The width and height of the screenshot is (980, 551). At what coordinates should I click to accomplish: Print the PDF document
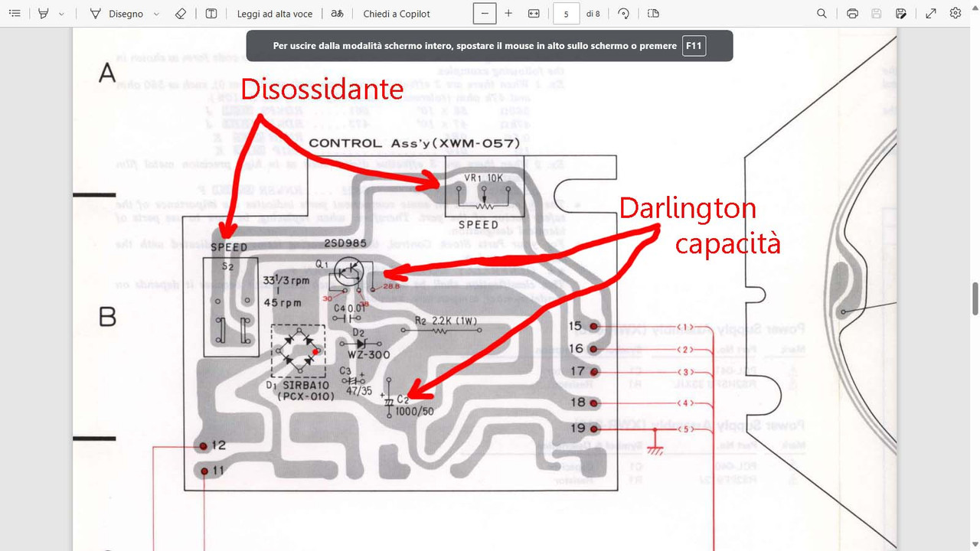(x=852, y=14)
